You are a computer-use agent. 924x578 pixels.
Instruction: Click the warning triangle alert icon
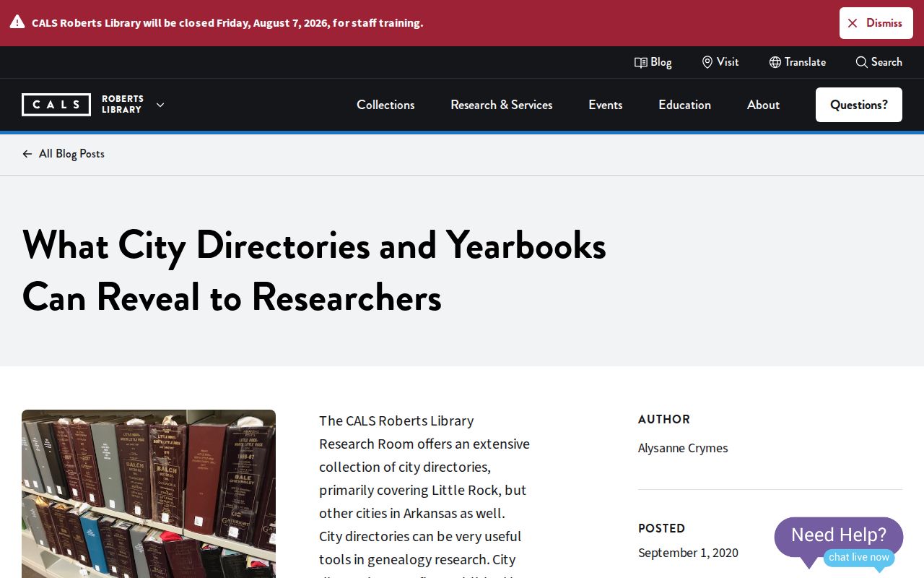(17, 22)
